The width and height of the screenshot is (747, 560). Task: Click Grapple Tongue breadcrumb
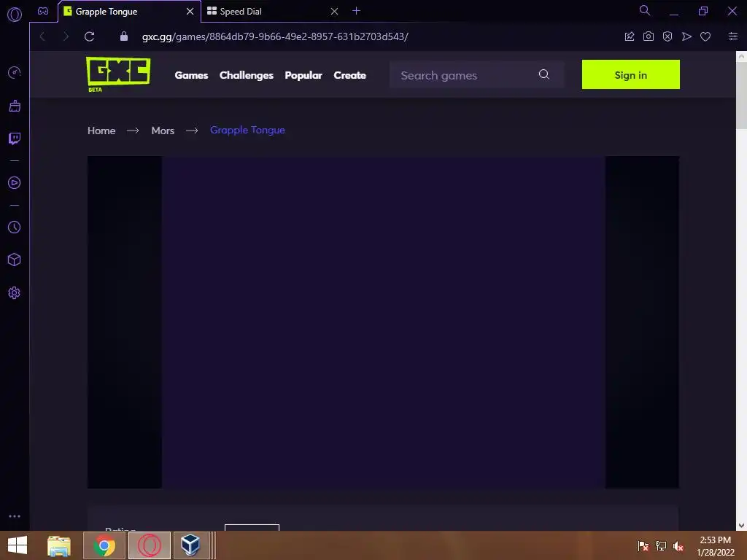coord(248,130)
